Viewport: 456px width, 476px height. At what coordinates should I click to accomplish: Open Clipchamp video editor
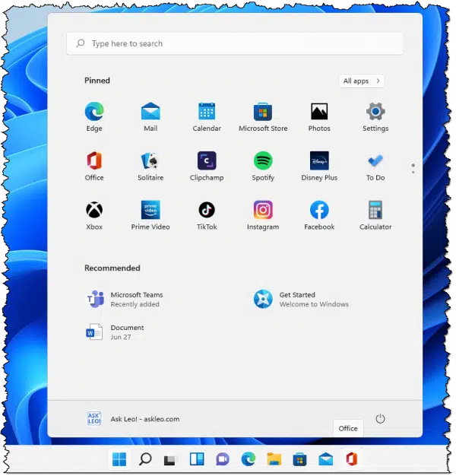[x=207, y=166]
